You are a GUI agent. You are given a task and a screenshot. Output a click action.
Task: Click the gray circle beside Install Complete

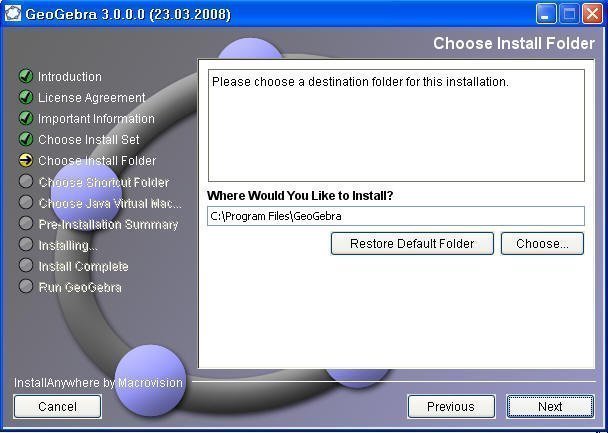pyautogui.click(x=26, y=265)
